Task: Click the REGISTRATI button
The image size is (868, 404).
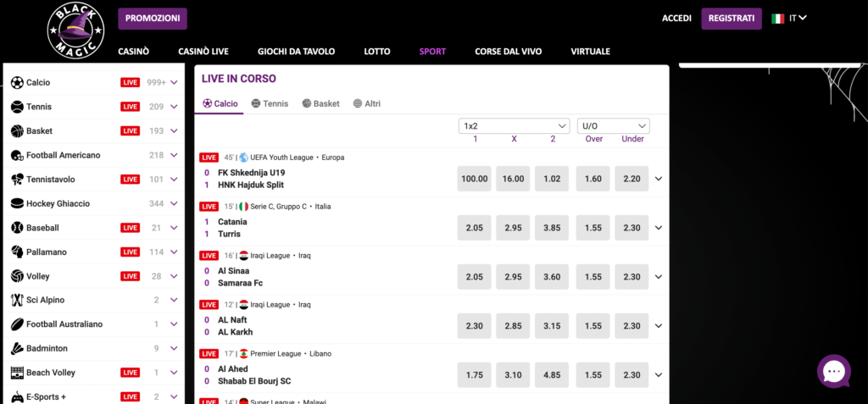Action: [732, 19]
